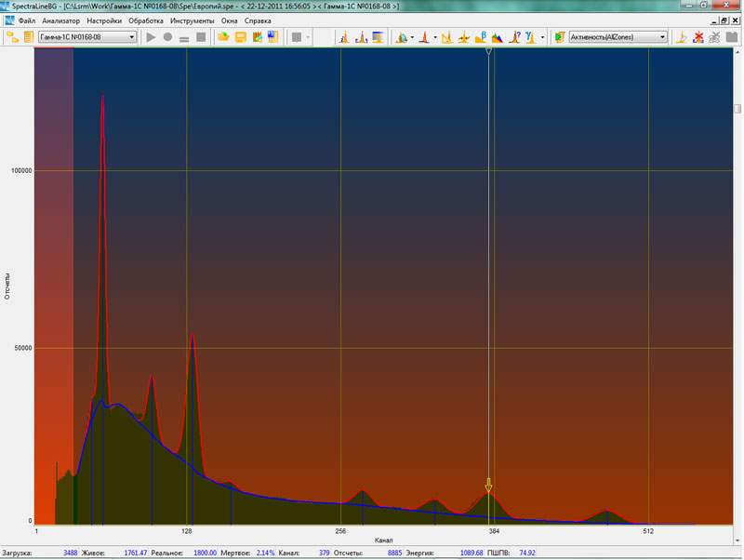Click the open spectrum folder icon
Screen dimensions: 744x560
pos(223,37)
